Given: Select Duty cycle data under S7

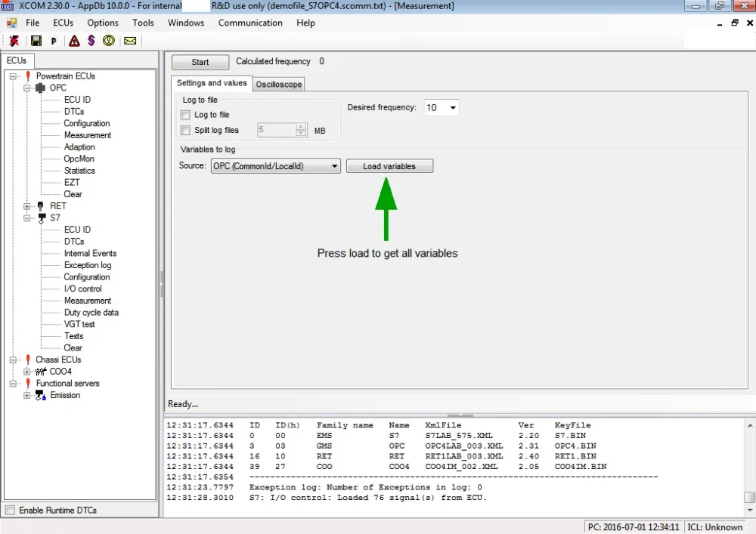Looking at the screenshot, I should click(x=91, y=313).
